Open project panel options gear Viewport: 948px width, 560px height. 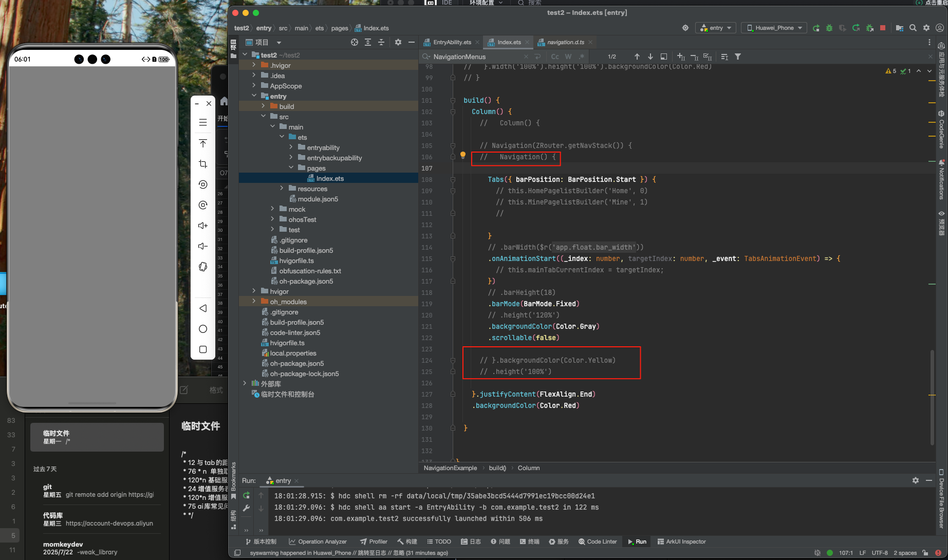[398, 42]
